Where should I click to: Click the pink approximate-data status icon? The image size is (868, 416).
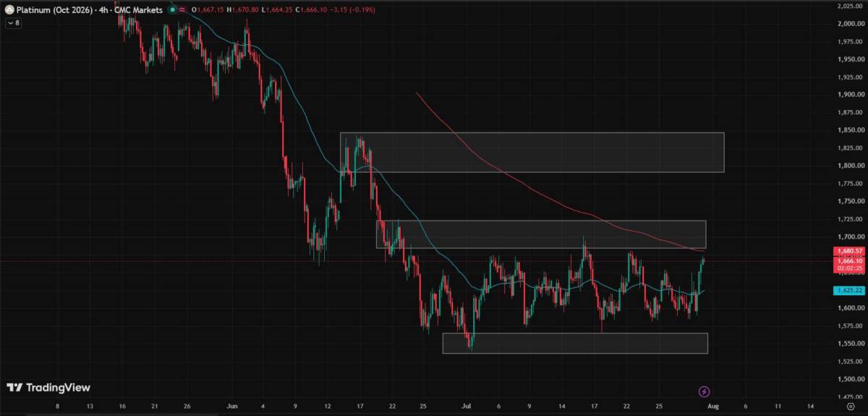[182, 10]
